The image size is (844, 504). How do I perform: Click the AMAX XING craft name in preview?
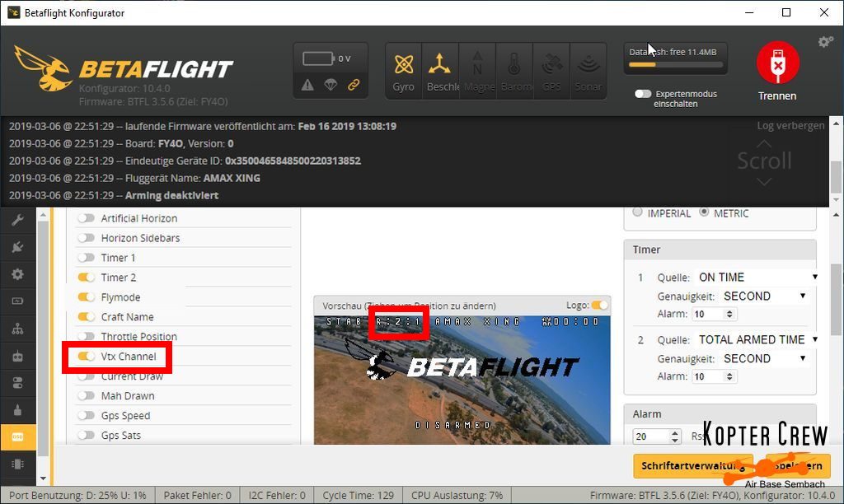tap(477, 322)
